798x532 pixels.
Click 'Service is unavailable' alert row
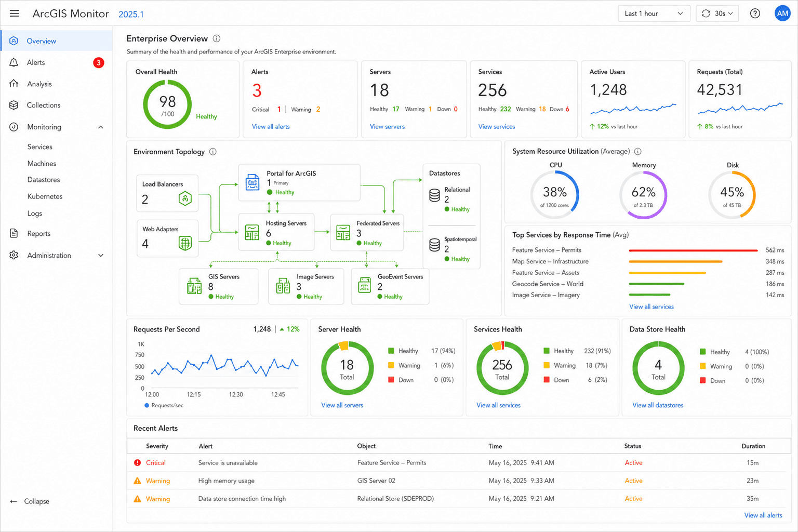pyautogui.click(x=459, y=463)
